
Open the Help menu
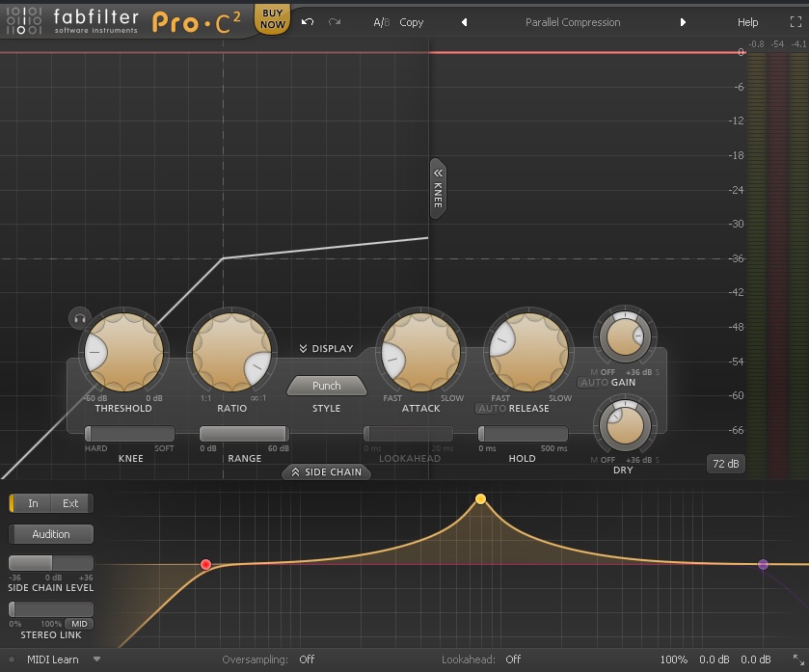click(747, 22)
